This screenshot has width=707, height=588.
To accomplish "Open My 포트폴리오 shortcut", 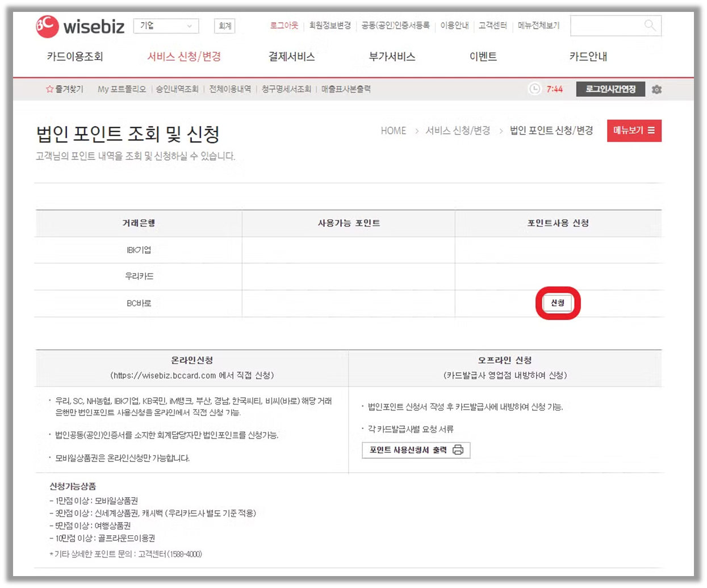I will 122,89.
